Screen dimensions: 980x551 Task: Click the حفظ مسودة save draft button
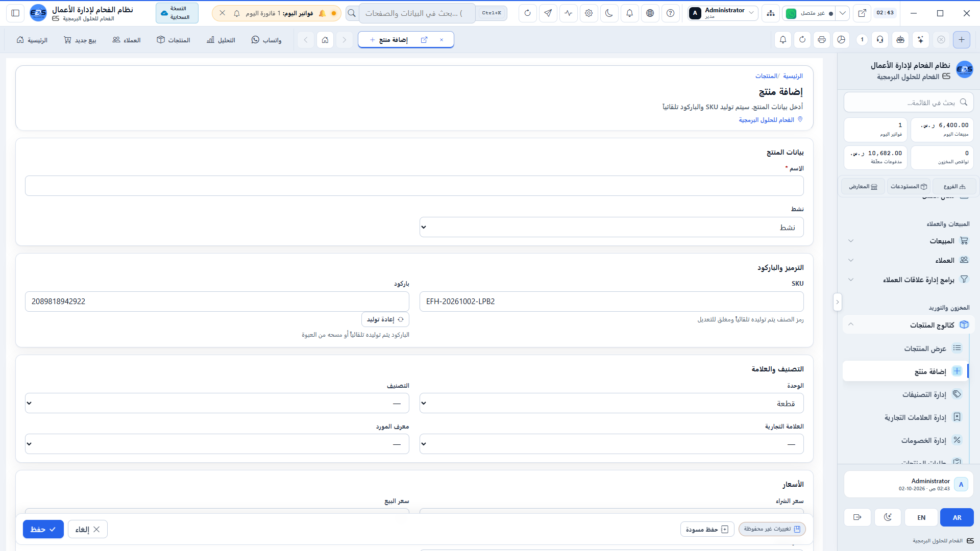(x=707, y=529)
